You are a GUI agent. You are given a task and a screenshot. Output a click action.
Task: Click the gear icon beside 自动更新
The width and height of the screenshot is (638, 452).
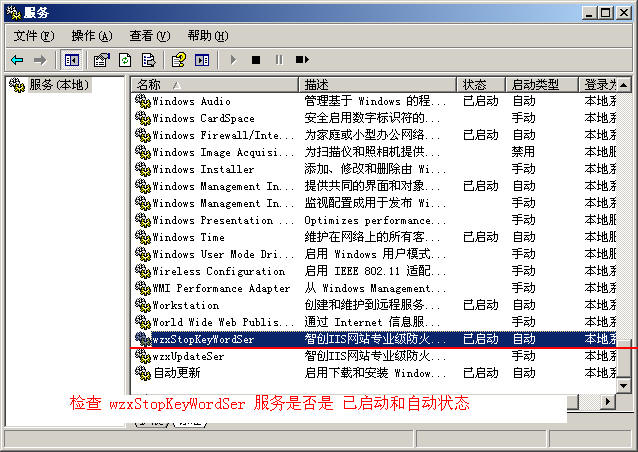(143, 373)
